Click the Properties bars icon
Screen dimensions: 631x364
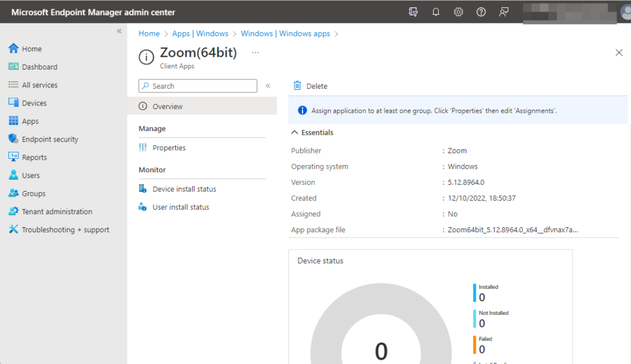[x=143, y=148]
